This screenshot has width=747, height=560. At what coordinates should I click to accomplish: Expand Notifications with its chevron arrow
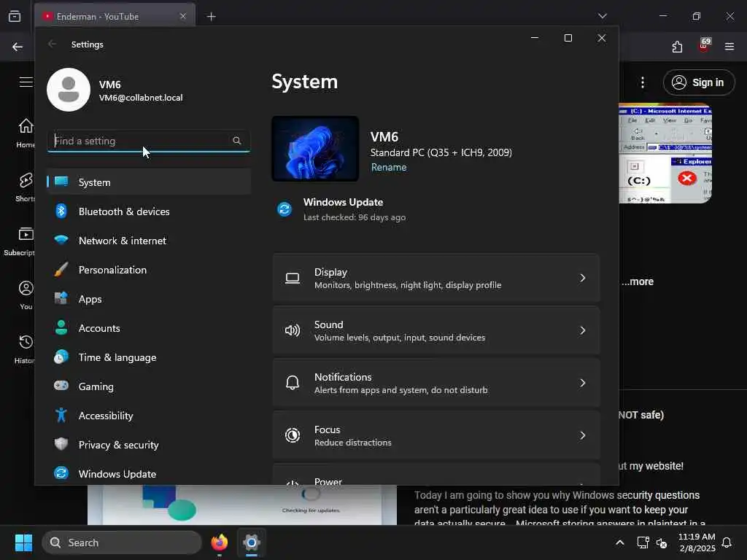pos(582,383)
